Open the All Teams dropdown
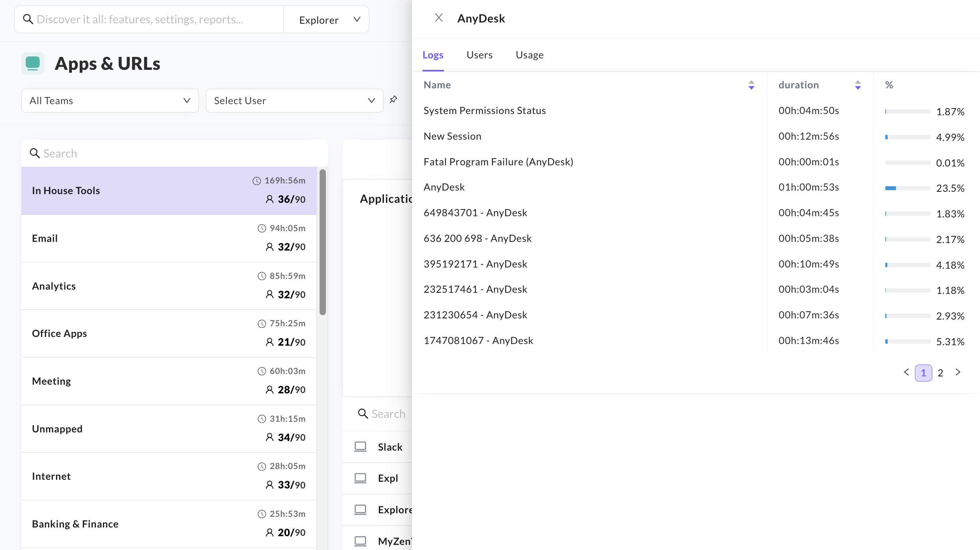 (x=110, y=101)
